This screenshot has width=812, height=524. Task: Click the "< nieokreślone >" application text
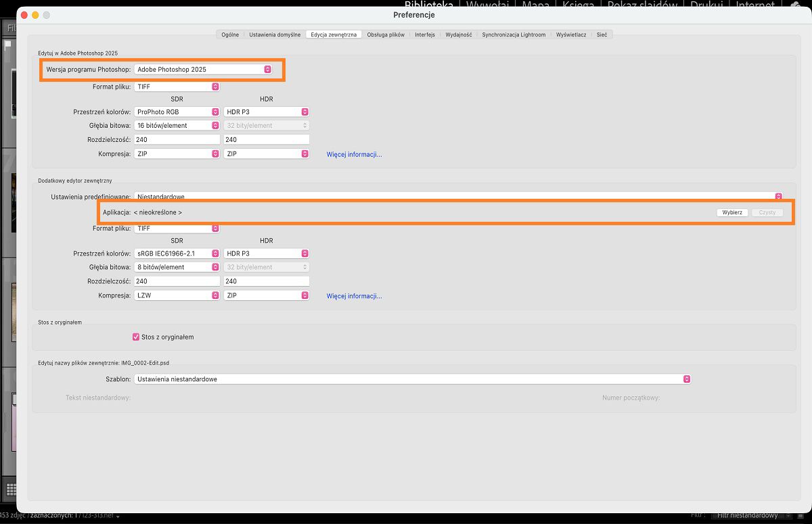coord(158,212)
